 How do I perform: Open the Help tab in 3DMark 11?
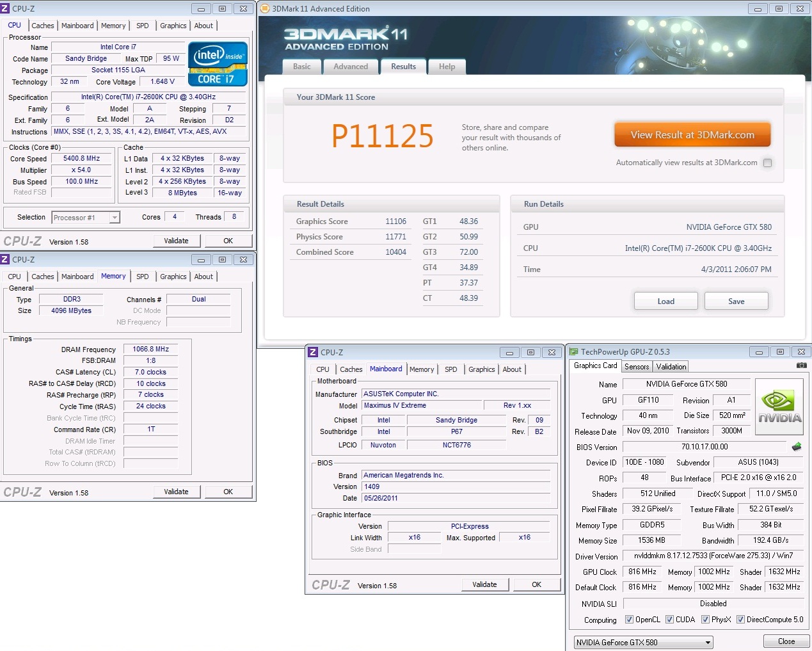[447, 67]
